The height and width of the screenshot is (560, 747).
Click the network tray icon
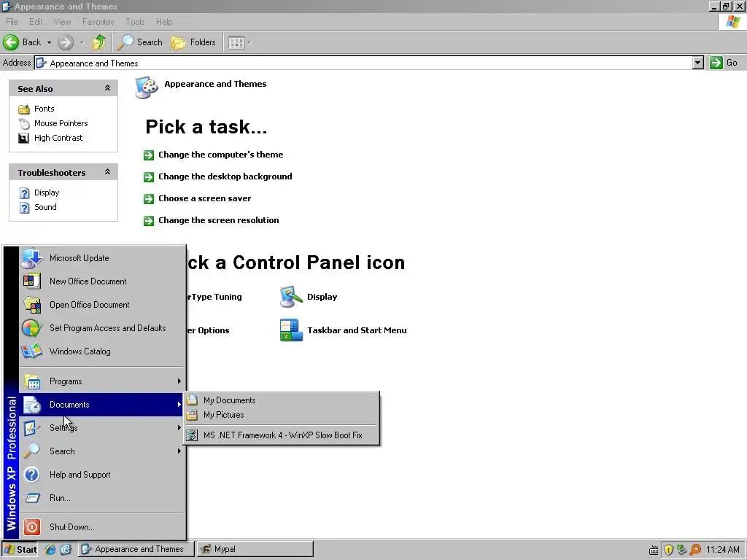pyautogui.click(x=682, y=550)
